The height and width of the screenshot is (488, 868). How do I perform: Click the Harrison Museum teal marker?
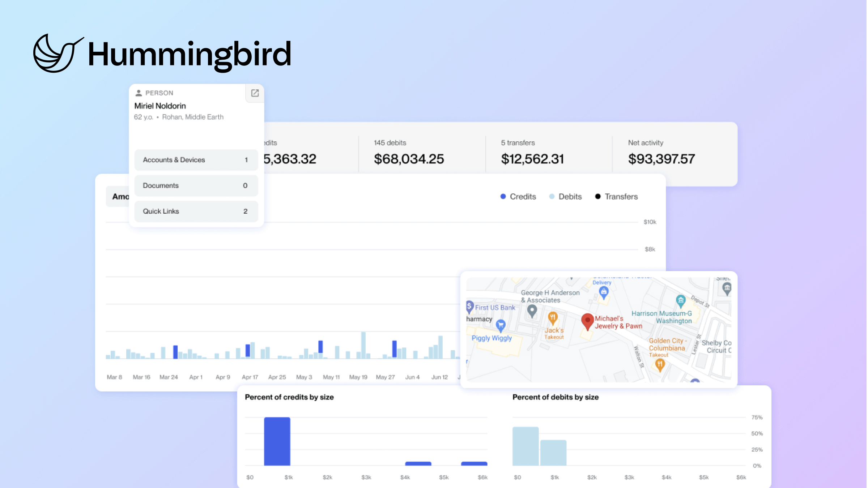click(681, 301)
